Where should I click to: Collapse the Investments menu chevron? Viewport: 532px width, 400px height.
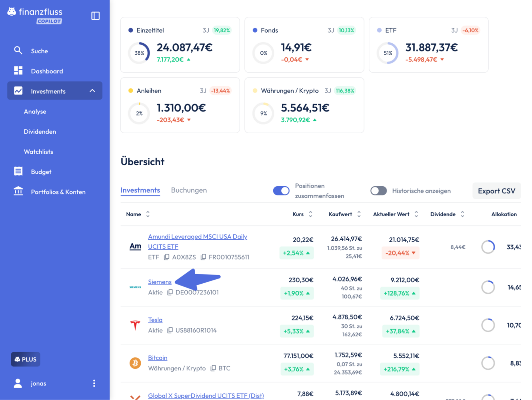pyautogui.click(x=93, y=91)
